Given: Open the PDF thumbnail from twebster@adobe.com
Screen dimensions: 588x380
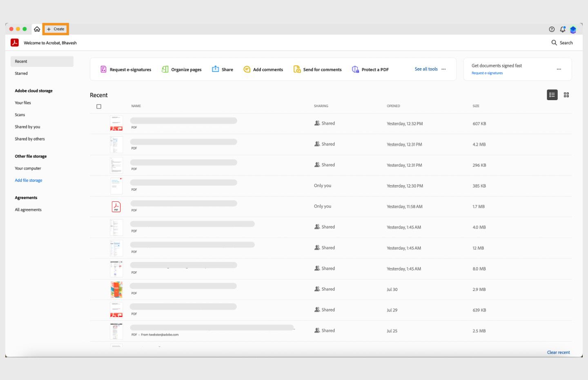Looking at the screenshot, I should pos(116,331).
